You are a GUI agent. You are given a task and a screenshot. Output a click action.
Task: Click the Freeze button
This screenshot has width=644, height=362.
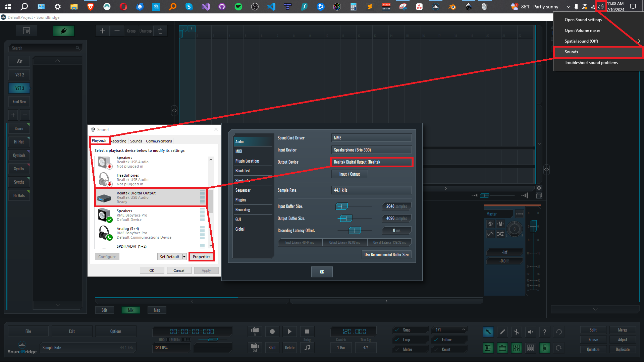click(x=593, y=340)
